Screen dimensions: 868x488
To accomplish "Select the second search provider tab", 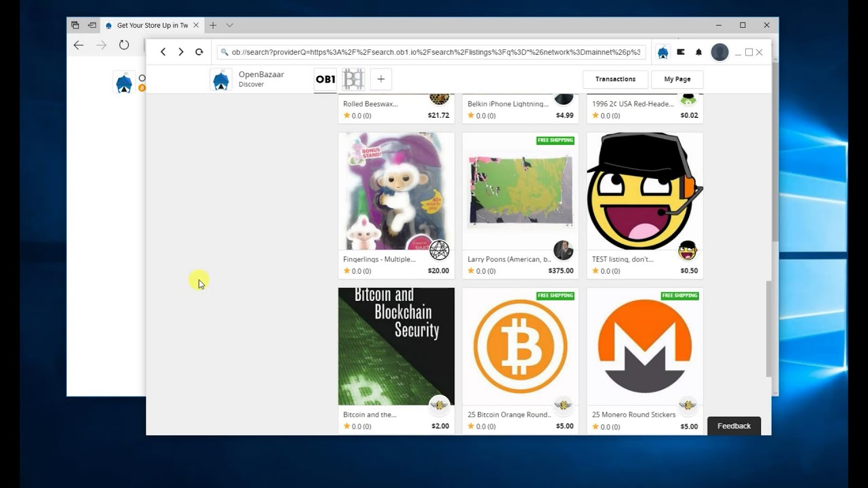I will [353, 79].
